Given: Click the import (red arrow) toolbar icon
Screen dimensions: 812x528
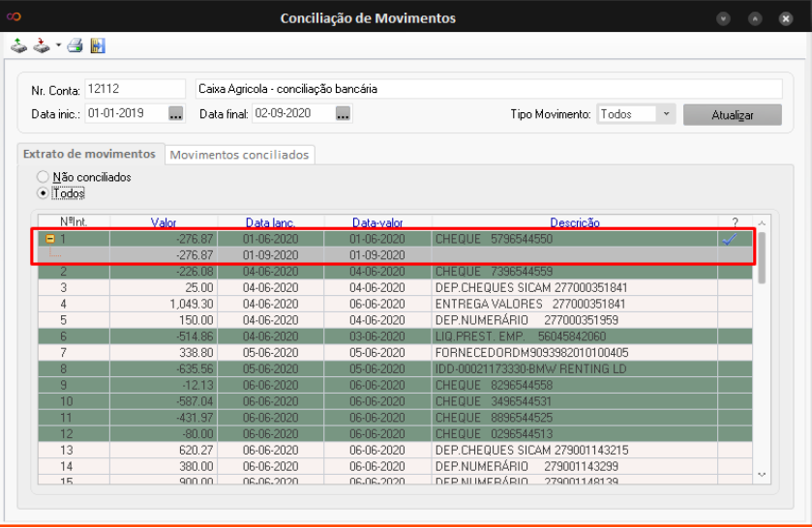Looking at the screenshot, I should pyautogui.click(x=41, y=45).
